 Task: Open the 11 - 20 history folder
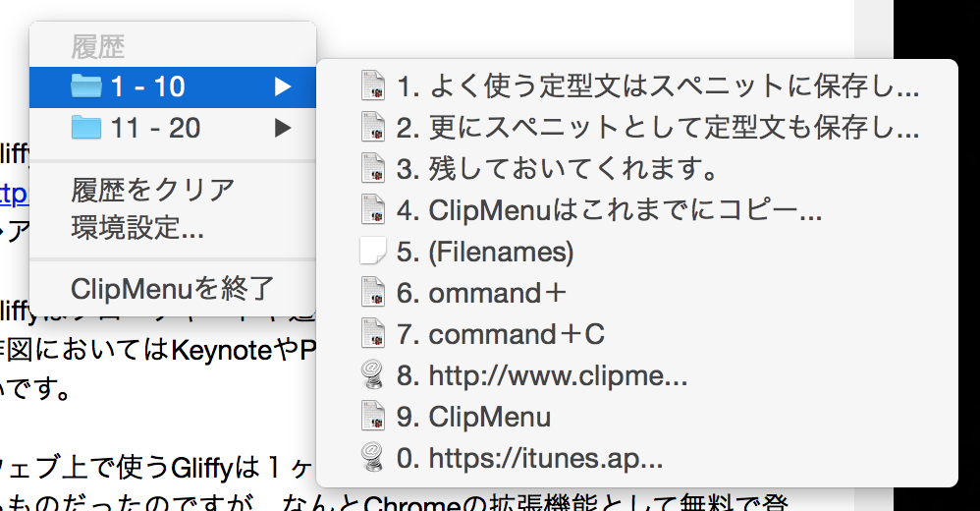[x=173, y=128]
